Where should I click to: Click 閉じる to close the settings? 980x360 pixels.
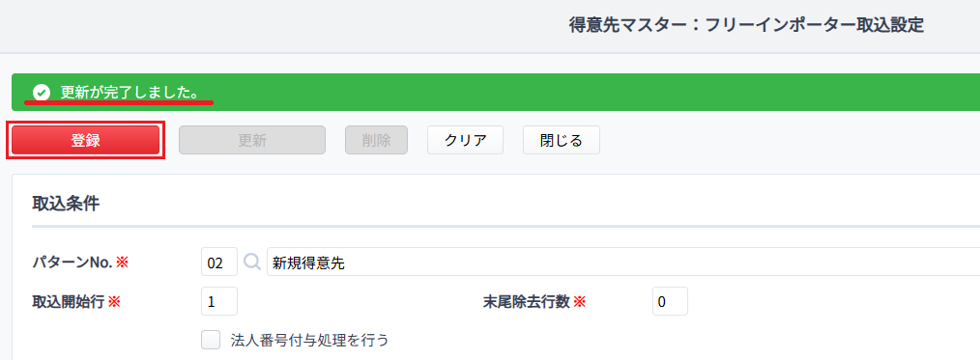[562, 140]
